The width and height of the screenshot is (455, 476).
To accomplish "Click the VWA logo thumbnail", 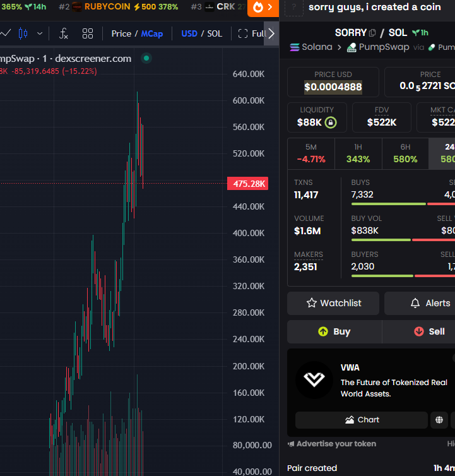I will [314, 380].
